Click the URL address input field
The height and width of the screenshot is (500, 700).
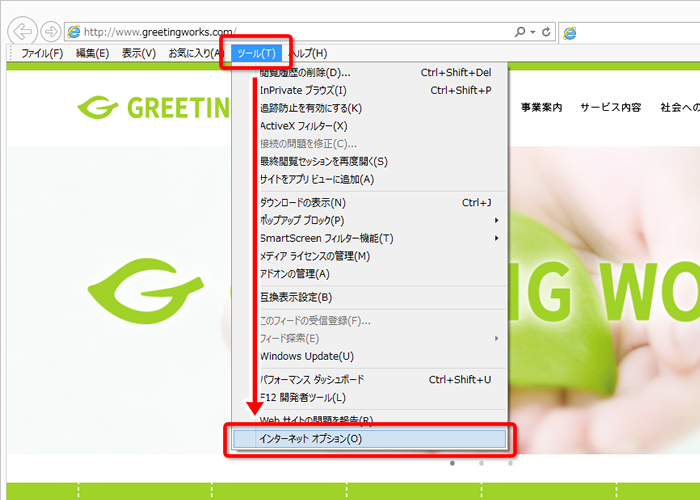pos(300,32)
